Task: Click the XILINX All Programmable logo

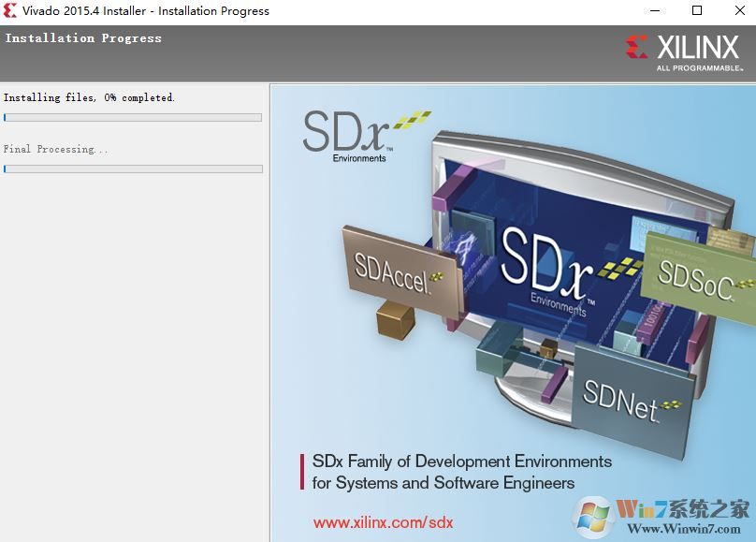Action: (x=684, y=52)
